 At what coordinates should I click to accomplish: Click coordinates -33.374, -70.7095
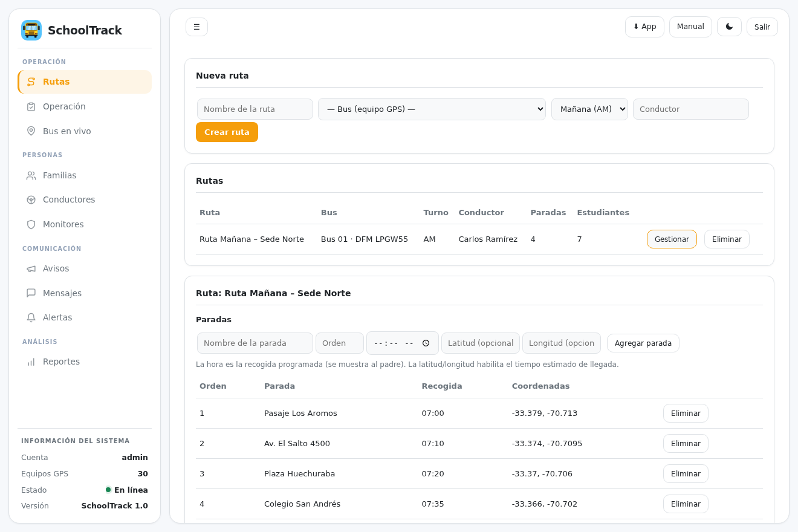click(547, 444)
